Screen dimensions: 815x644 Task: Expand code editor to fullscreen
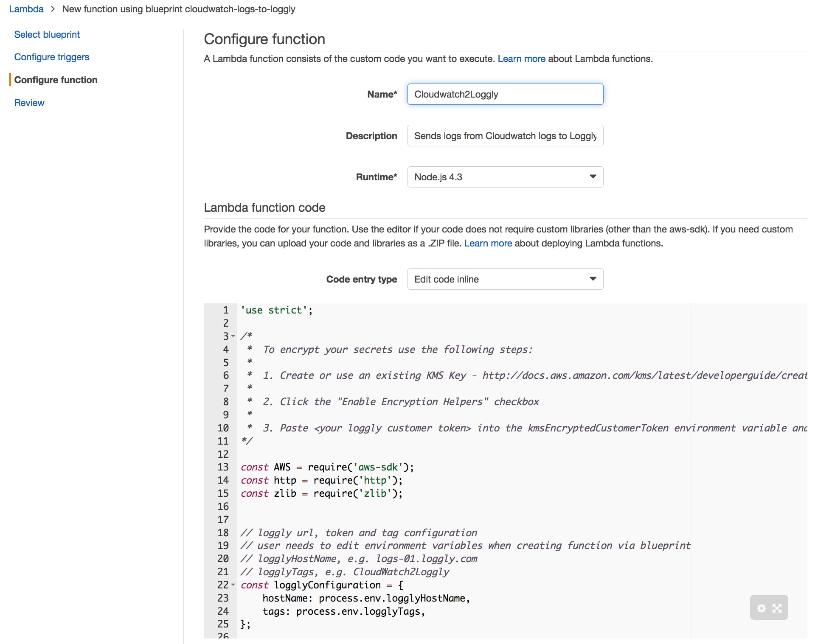[x=777, y=608]
